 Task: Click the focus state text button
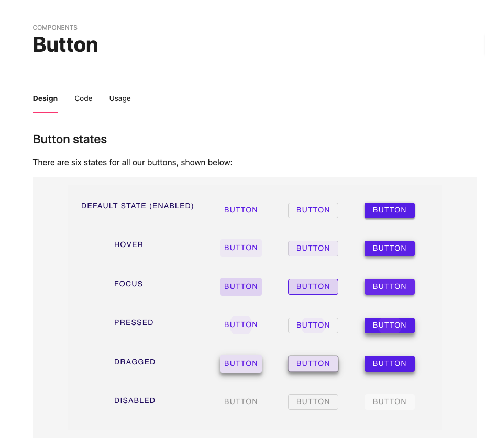[x=241, y=287]
